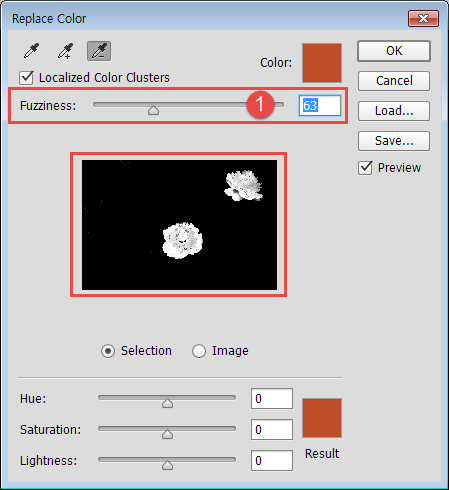Click the Fuzziness value field

320,106
